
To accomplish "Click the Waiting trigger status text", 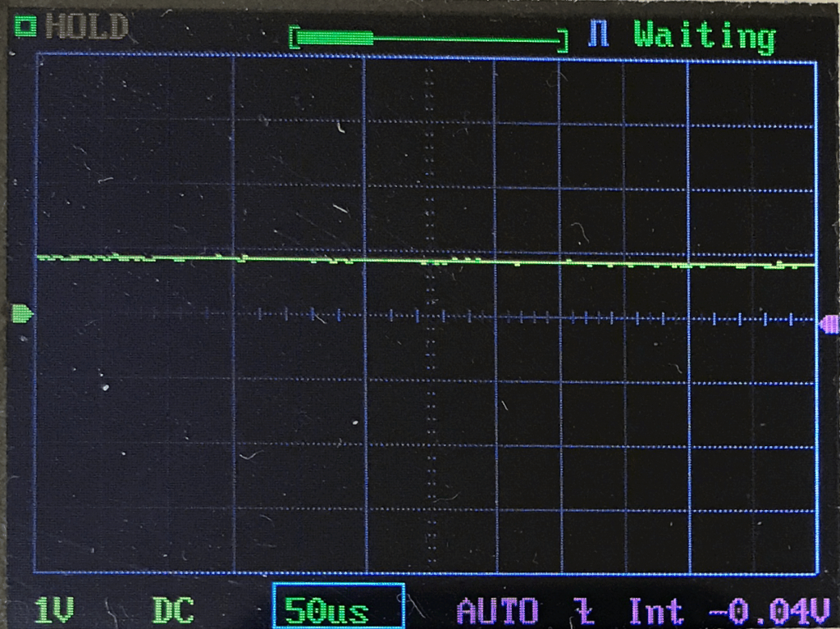I will (x=705, y=37).
